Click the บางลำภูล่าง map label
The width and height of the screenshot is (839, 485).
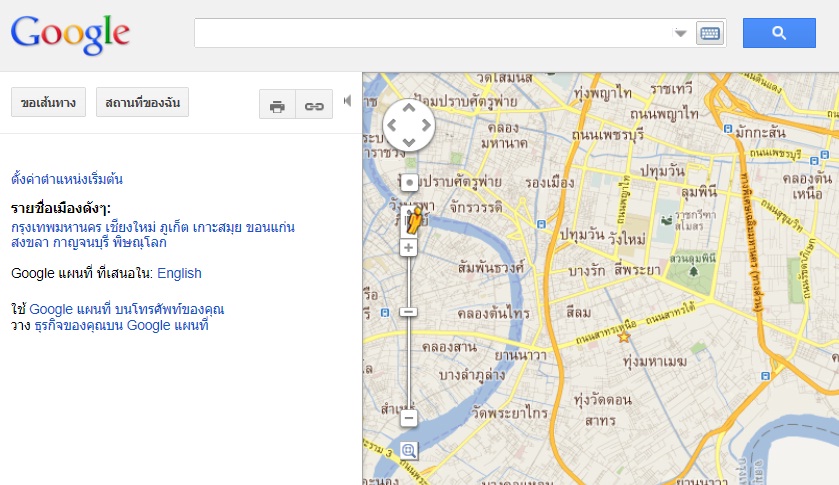point(472,375)
